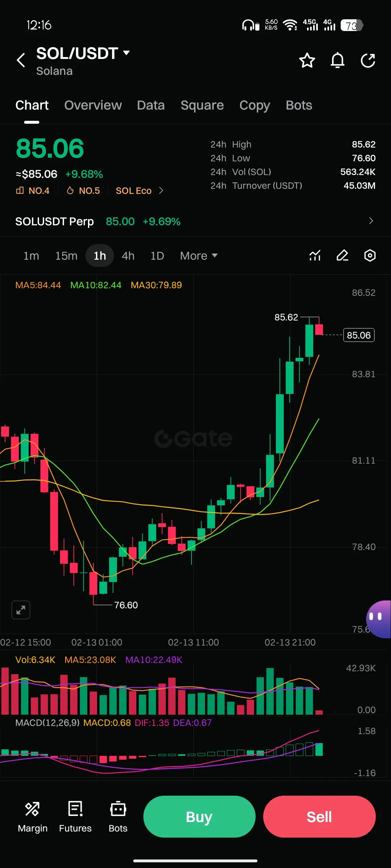The width and height of the screenshot is (391, 868).
Task: Switch to Data tab
Action: [151, 105]
